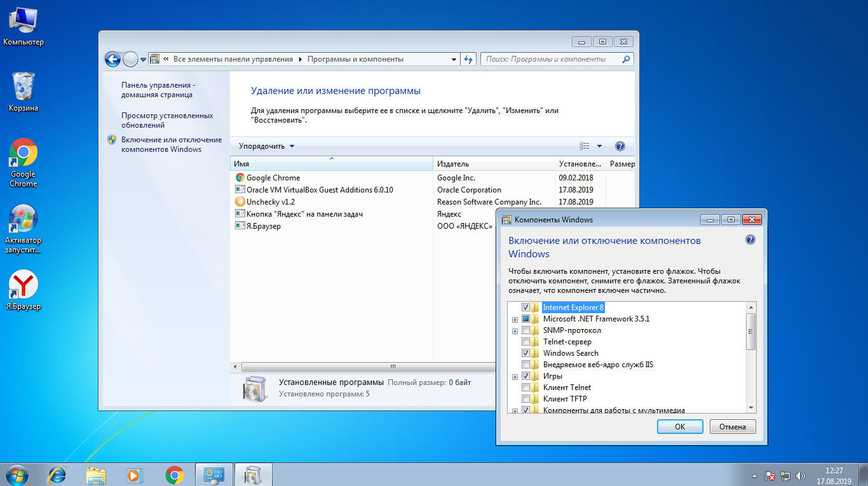Click the Action Center flag tray icon
868x486 pixels.
(x=770, y=475)
